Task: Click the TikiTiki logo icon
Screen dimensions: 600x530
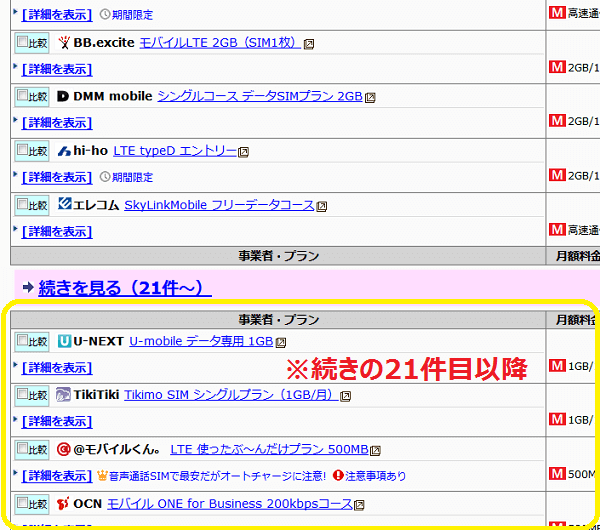Action: coord(63,395)
